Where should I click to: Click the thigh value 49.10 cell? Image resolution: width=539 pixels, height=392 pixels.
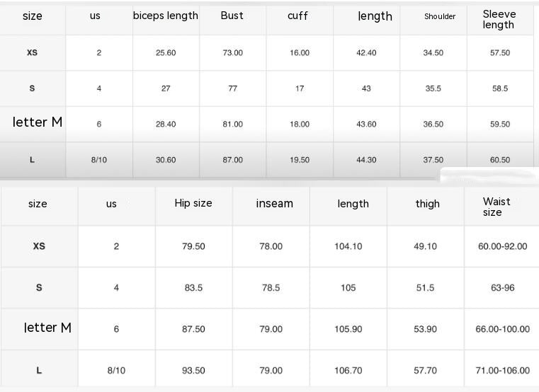[x=425, y=246]
